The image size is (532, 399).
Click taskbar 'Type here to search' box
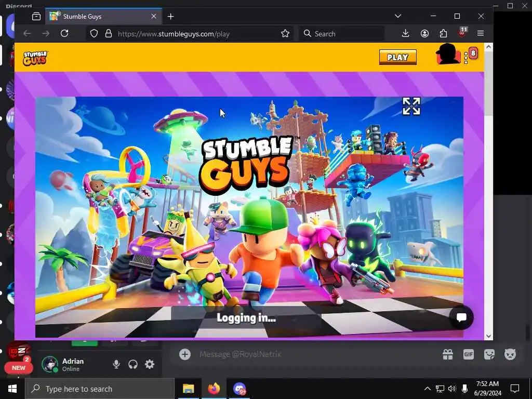coord(100,389)
